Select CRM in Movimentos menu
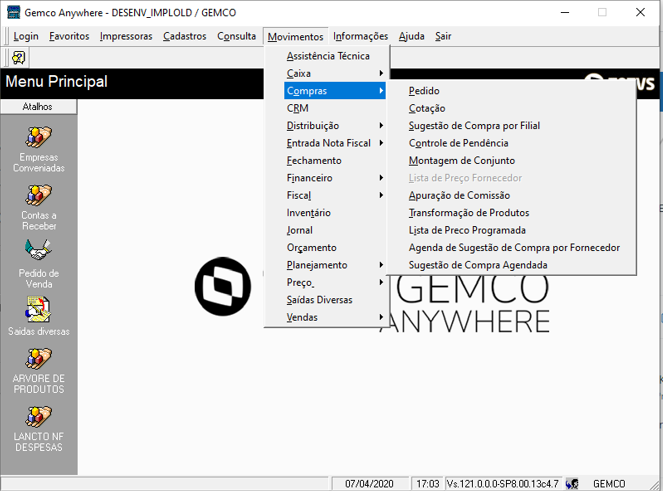 point(335,108)
